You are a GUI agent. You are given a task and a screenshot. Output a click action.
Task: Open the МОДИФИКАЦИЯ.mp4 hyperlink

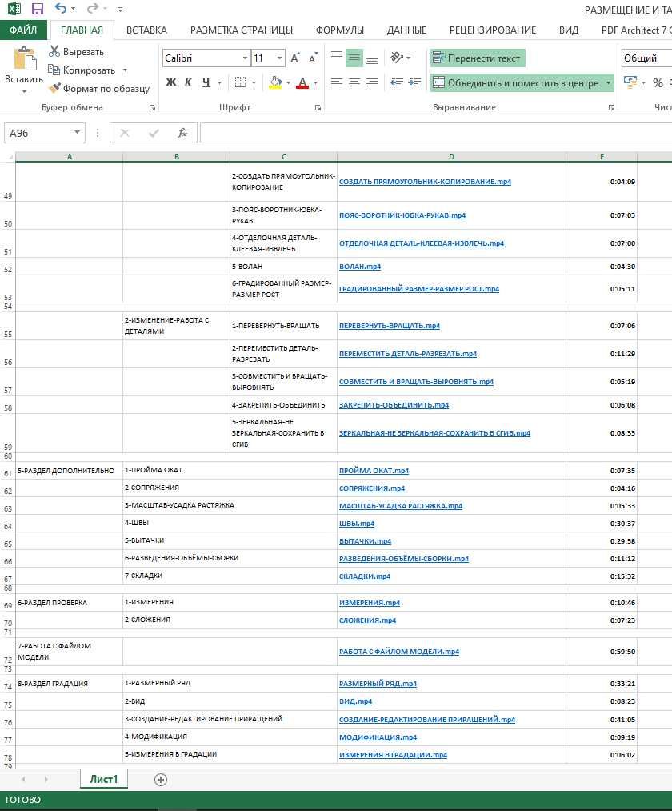click(378, 737)
